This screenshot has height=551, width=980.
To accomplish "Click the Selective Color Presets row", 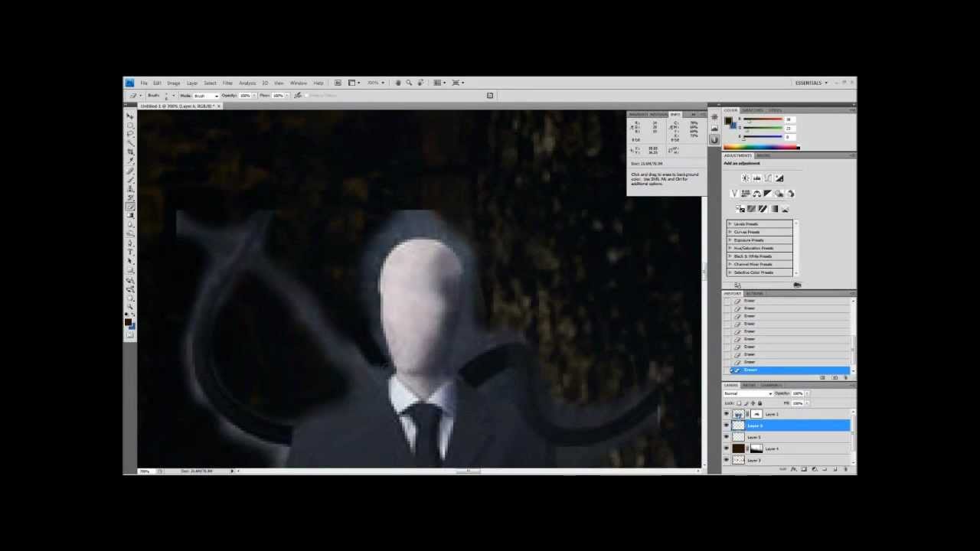I will 759,272.
